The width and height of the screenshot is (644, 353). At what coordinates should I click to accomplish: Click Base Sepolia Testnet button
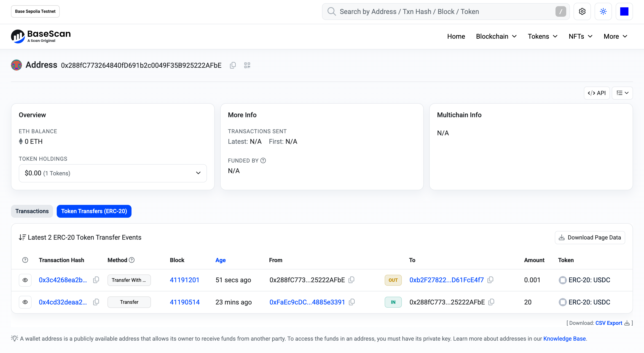click(35, 11)
